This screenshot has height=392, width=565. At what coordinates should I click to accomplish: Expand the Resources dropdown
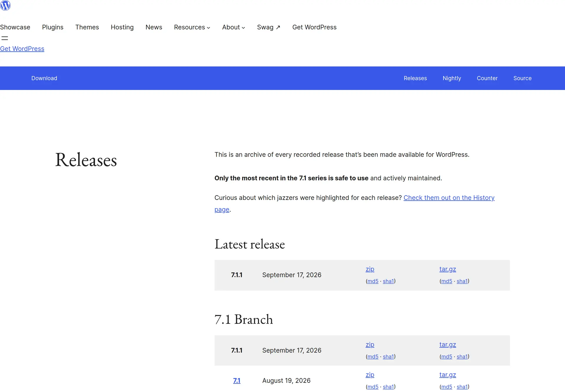[192, 27]
